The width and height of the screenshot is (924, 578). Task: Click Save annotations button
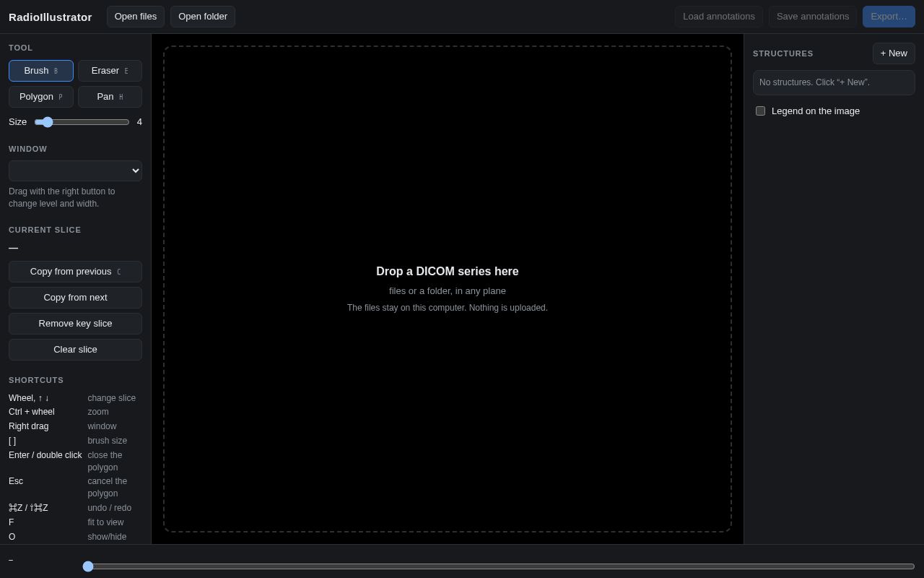pos(813,17)
